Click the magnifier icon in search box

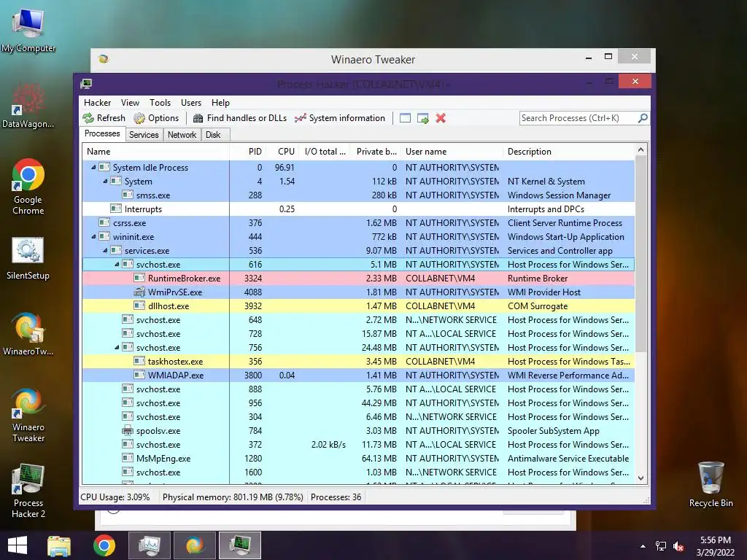(x=643, y=117)
